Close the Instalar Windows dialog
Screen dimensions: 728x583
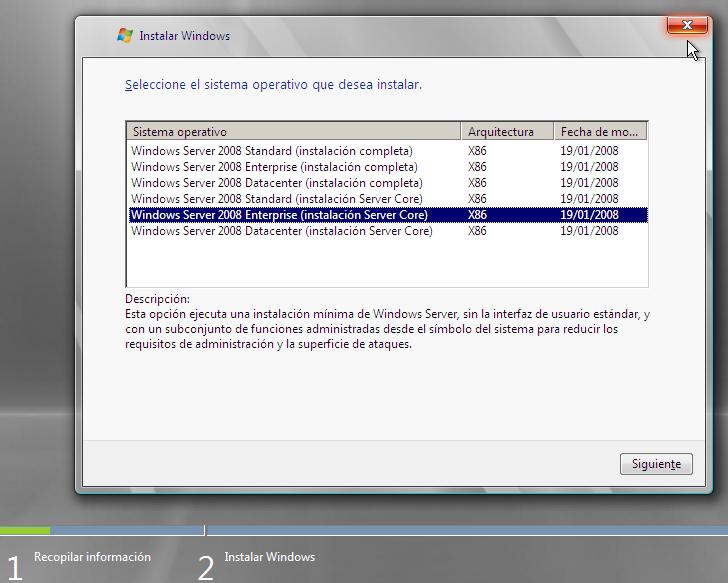coord(687,25)
